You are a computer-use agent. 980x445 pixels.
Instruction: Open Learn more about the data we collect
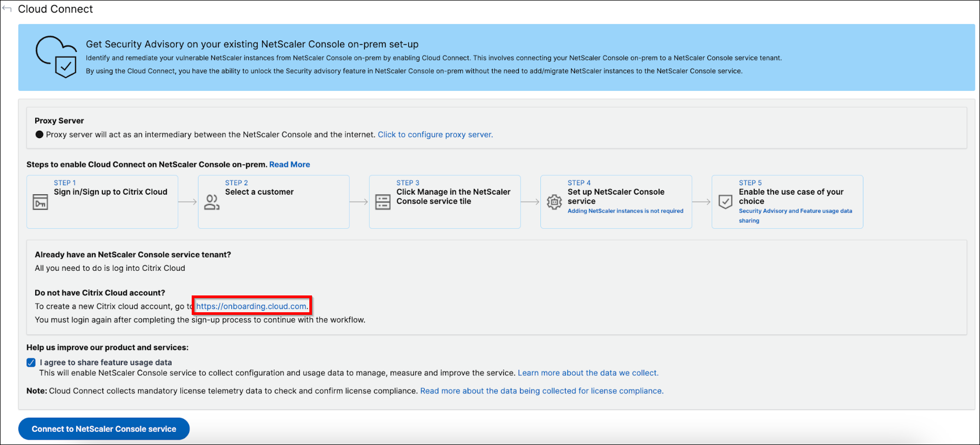click(588, 373)
